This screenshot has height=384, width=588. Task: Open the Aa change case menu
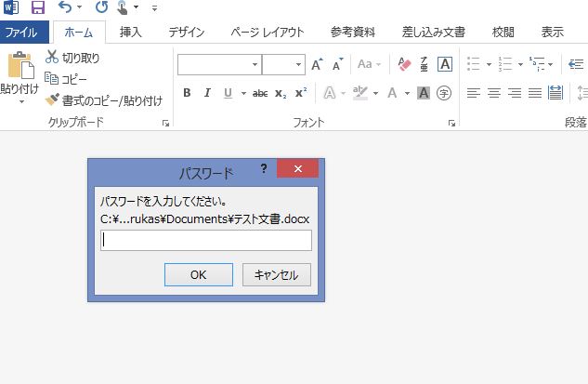[x=369, y=64]
